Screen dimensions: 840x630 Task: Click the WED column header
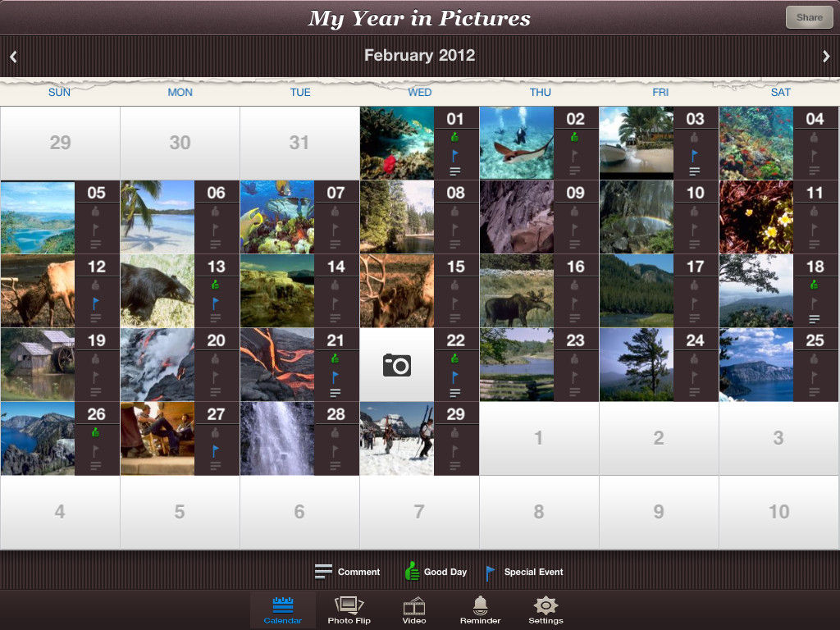[x=419, y=92]
